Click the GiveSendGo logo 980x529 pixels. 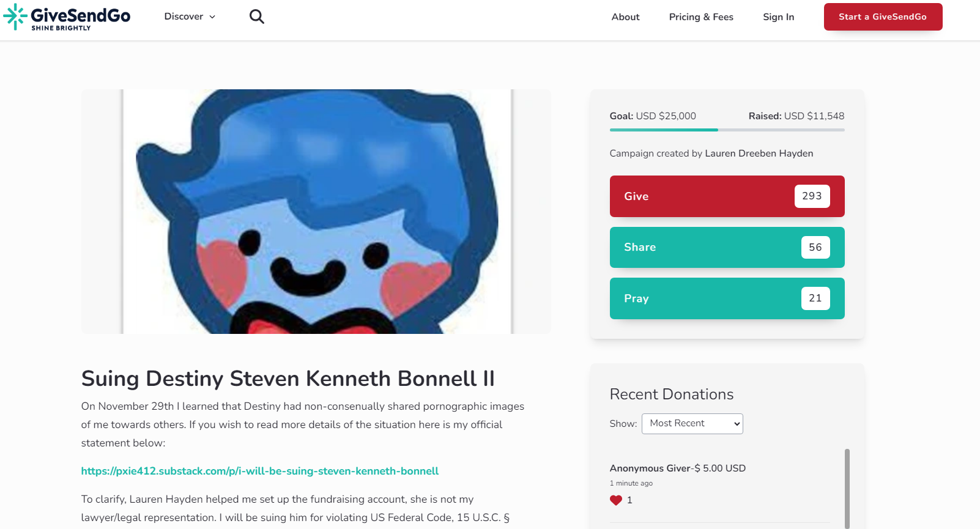[x=67, y=17]
